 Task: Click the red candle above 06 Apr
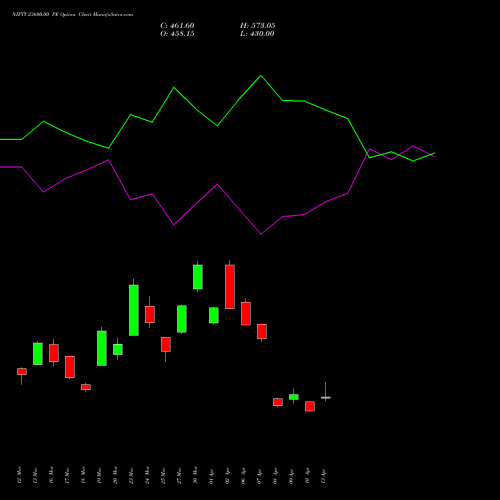(246, 313)
